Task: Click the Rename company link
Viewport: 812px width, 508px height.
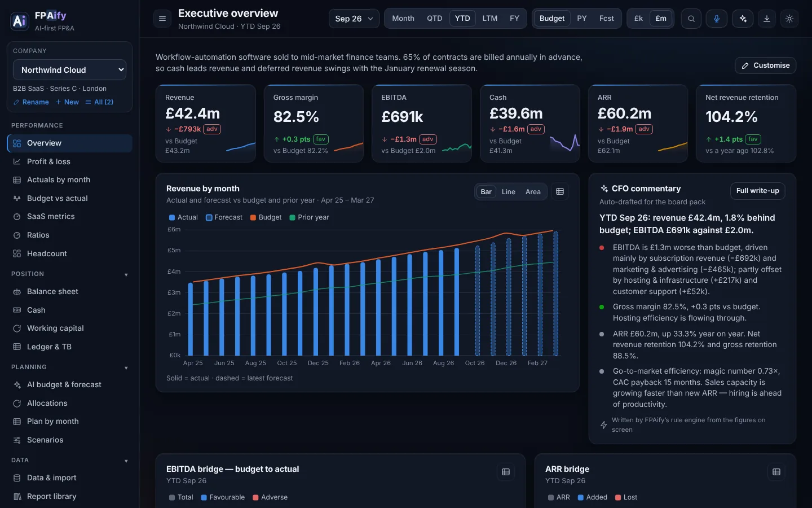Action: coord(31,102)
